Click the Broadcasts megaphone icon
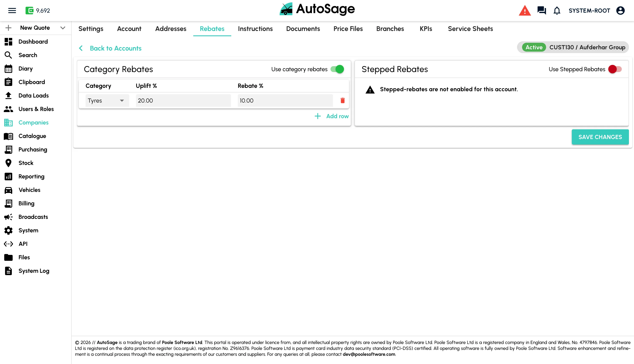Screen dimensions: 634x364 (8, 217)
